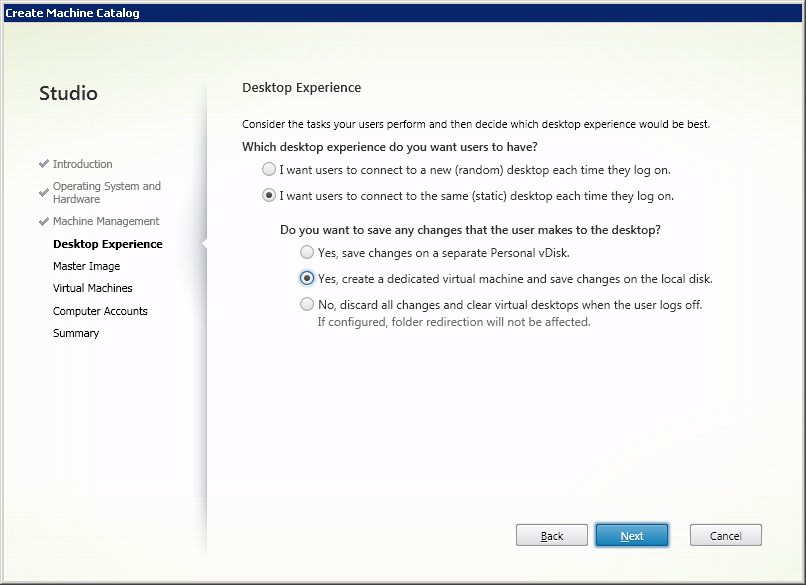Click the Next button

(632, 536)
